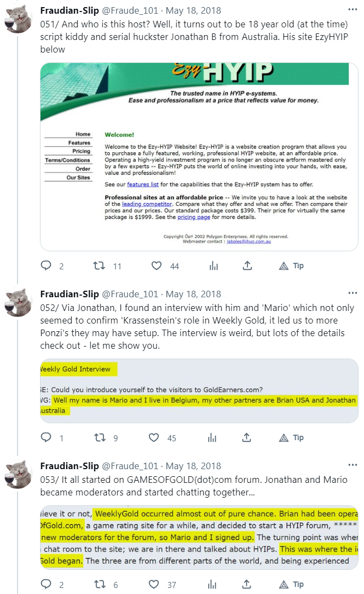Image resolution: width=364 pixels, height=594 pixels.
Task: Open more options for tweet 051
Action: [x=353, y=9]
